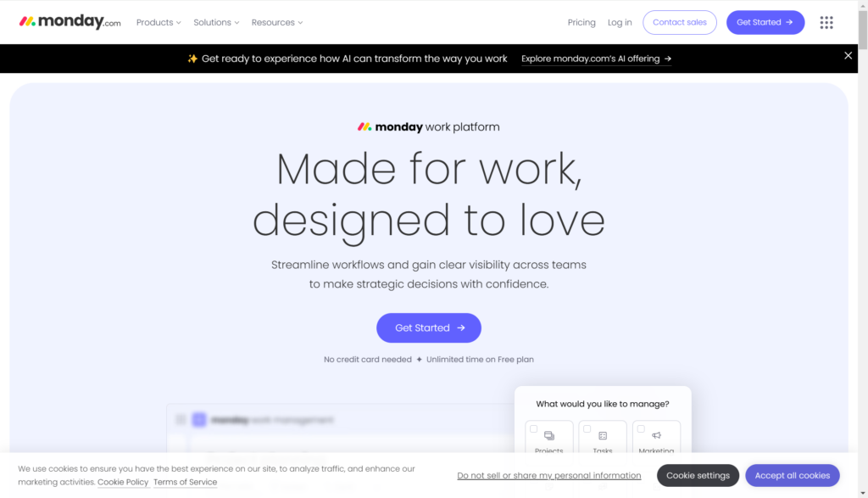
Task: Expand the Solutions dropdown menu
Action: (216, 22)
